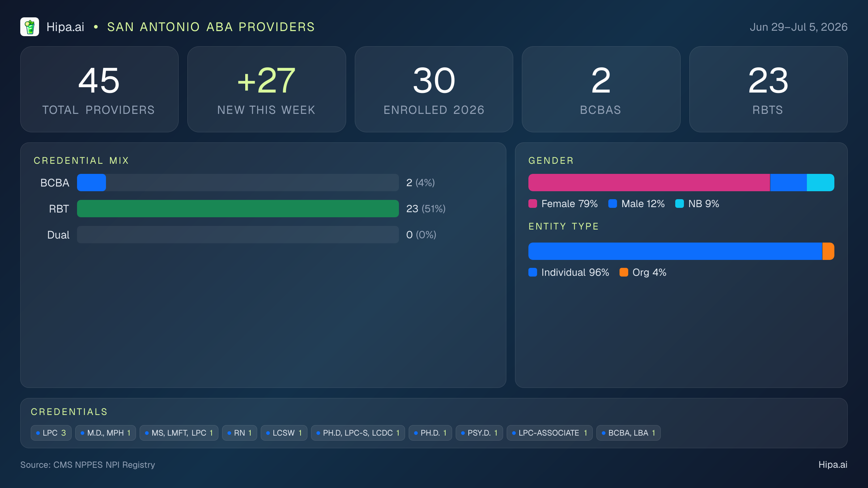Select the PH.D. 1 credential chip
The image size is (868, 488).
coord(430,433)
